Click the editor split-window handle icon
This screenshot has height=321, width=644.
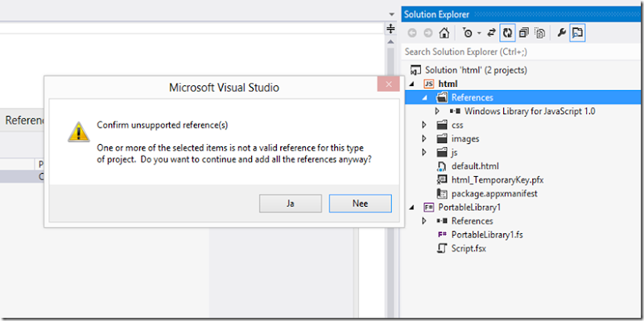(390, 28)
